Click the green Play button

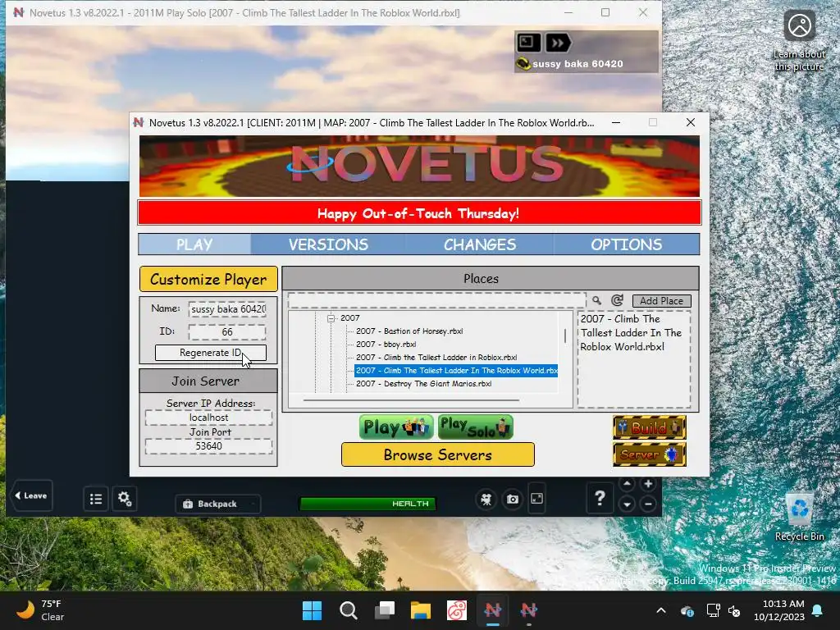pyautogui.click(x=396, y=427)
